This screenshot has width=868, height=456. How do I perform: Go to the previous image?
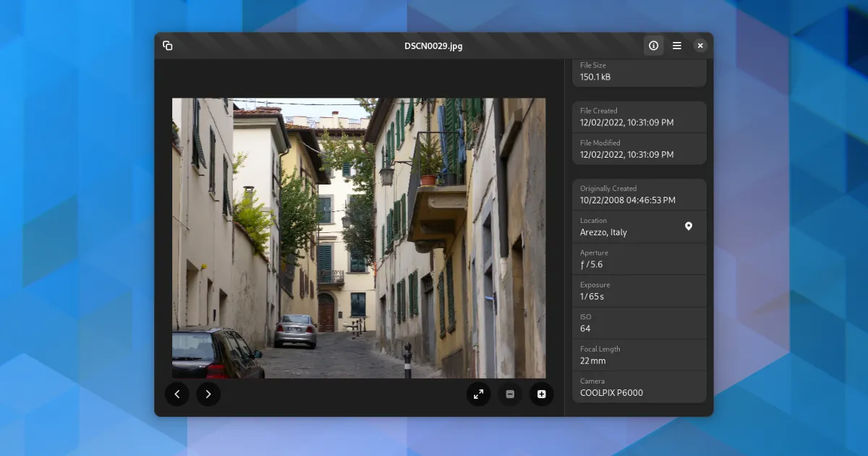(177, 394)
